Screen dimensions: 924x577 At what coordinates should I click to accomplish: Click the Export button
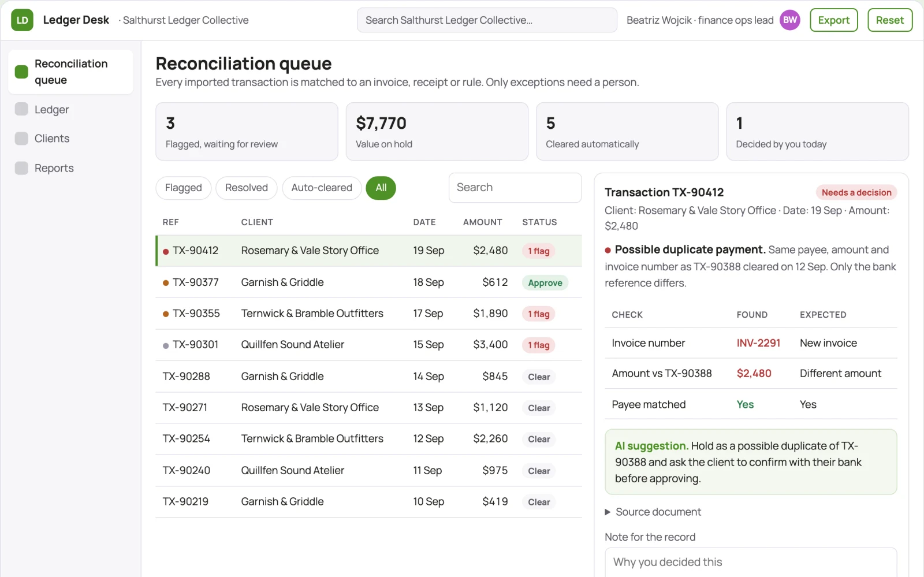click(x=834, y=20)
